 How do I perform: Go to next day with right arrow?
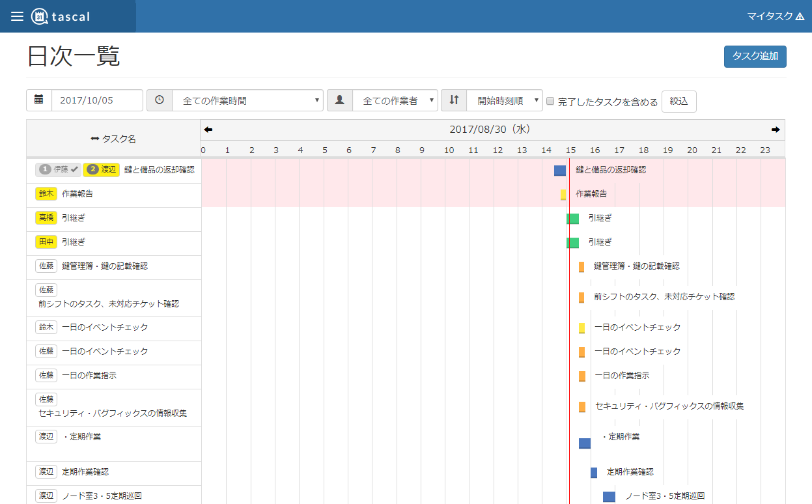click(776, 130)
